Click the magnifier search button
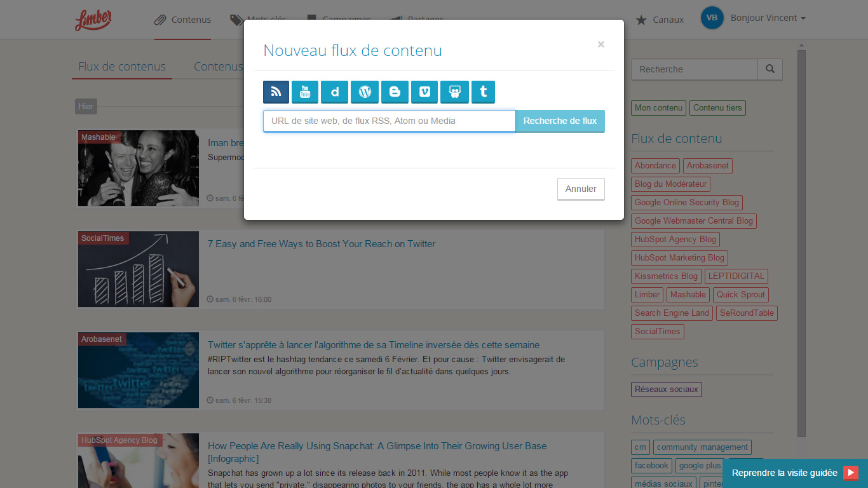 [x=770, y=69]
